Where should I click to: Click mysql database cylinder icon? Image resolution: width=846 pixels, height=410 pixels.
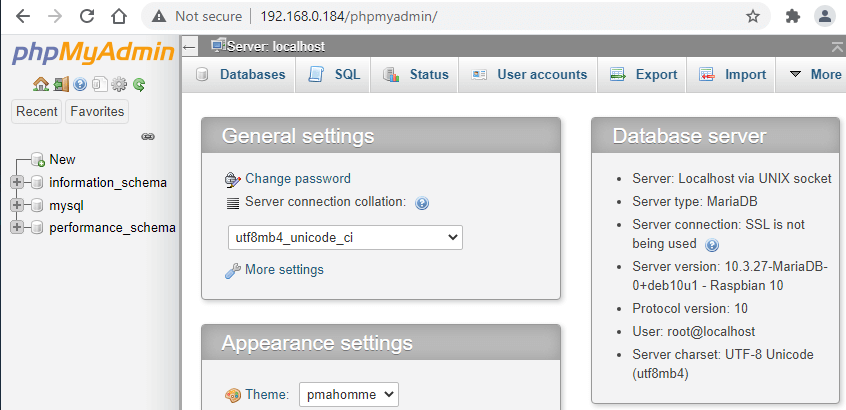[37, 205]
